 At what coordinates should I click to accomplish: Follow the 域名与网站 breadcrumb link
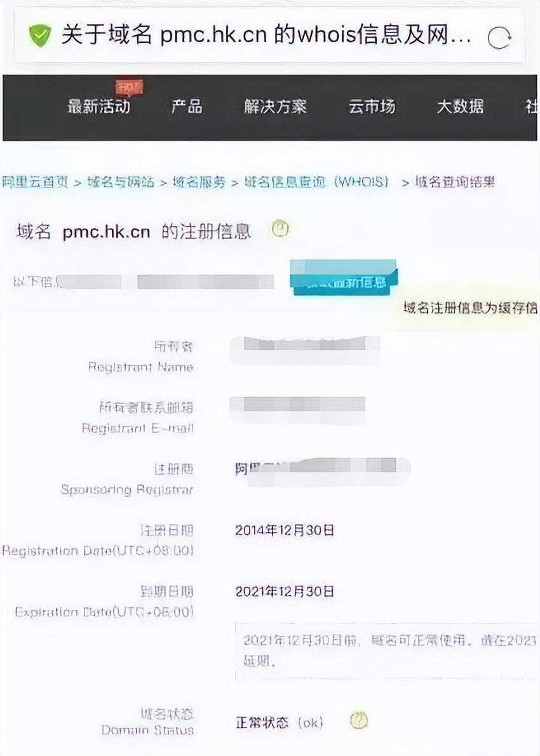click(x=121, y=182)
